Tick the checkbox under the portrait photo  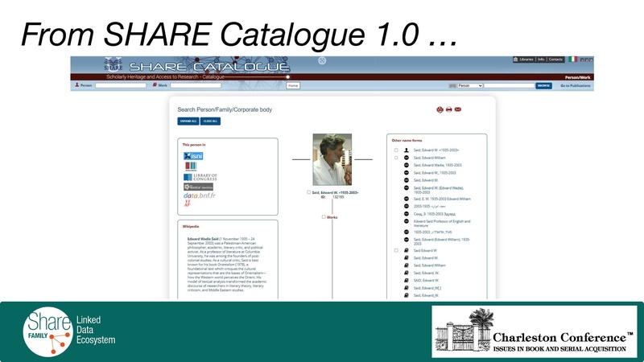click(x=309, y=192)
